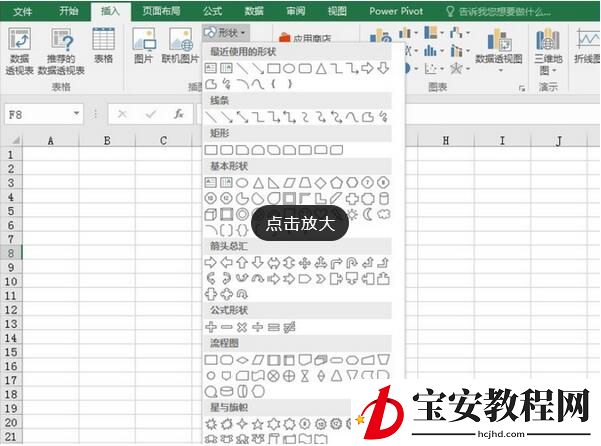Pick the right arrow in recently used shapes
The image size is (601, 446).
367,69
